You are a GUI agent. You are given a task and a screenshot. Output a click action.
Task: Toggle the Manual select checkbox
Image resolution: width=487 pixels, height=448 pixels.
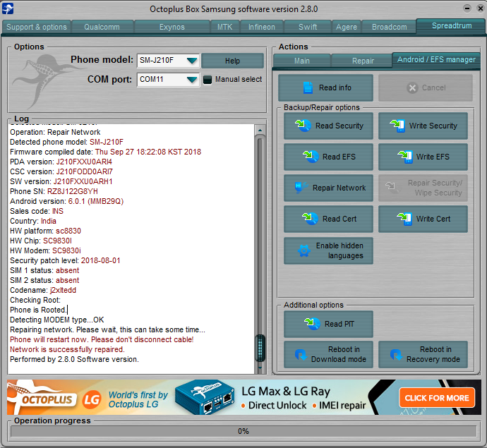(208, 80)
